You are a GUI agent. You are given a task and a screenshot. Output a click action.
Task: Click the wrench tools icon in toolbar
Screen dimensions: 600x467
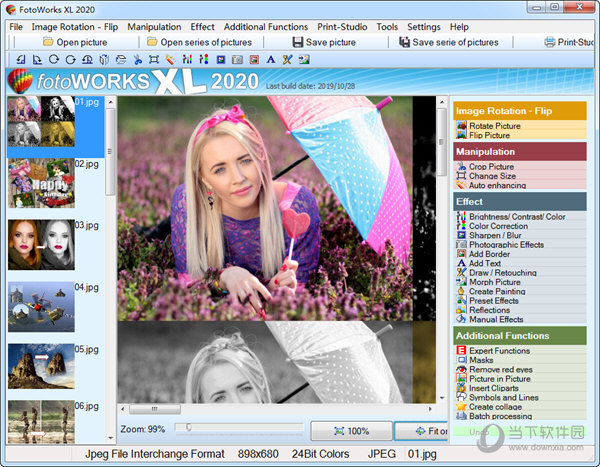click(287, 60)
